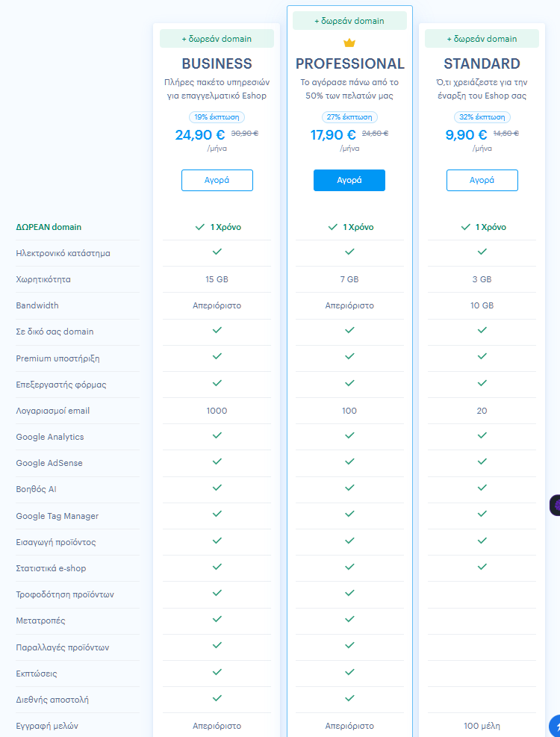Screen dimensions: 560x737
Task: Click Business checkmark for Google Analytics
Action: pyautogui.click(x=217, y=435)
